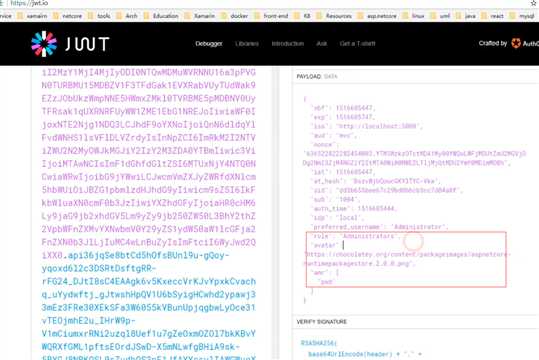Open the Education bookmark folder icon
This screenshot has width=539, height=360.
click(x=146, y=16)
